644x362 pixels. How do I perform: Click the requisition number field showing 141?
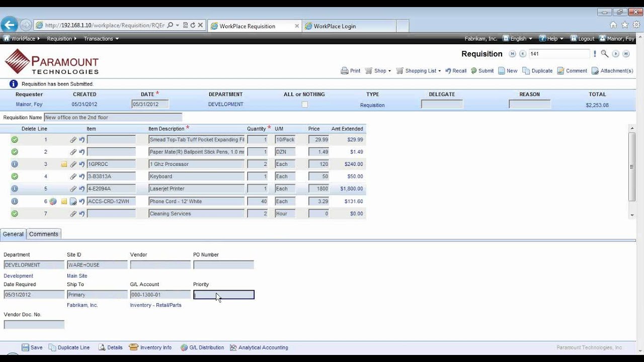pyautogui.click(x=559, y=54)
